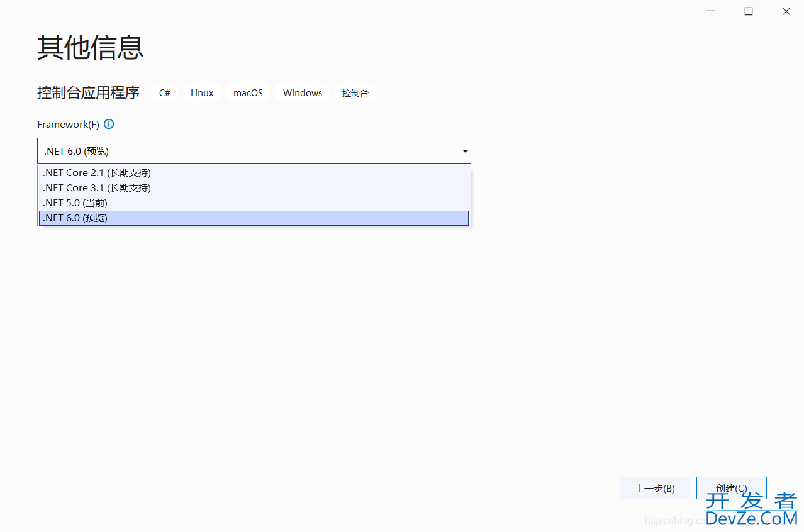Click the macOS tag

click(248, 93)
